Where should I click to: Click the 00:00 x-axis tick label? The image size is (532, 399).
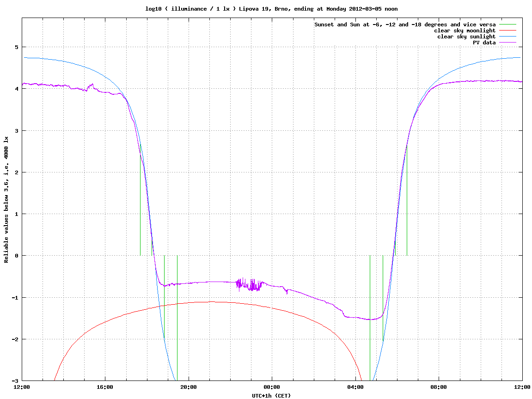point(272,387)
